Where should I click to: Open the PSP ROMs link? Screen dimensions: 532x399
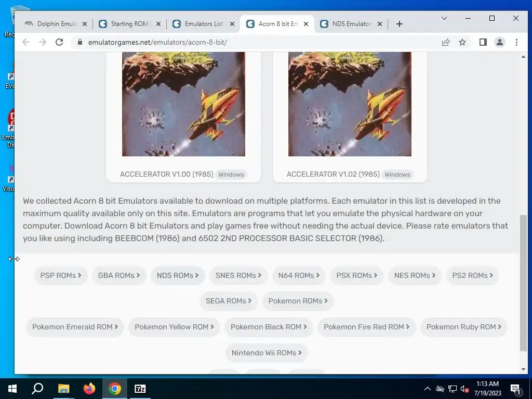coord(61,275)
